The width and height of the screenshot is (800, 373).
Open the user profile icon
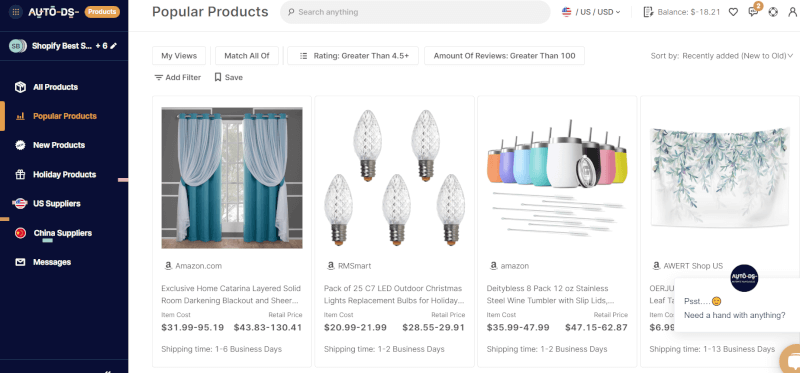(793, 12)
